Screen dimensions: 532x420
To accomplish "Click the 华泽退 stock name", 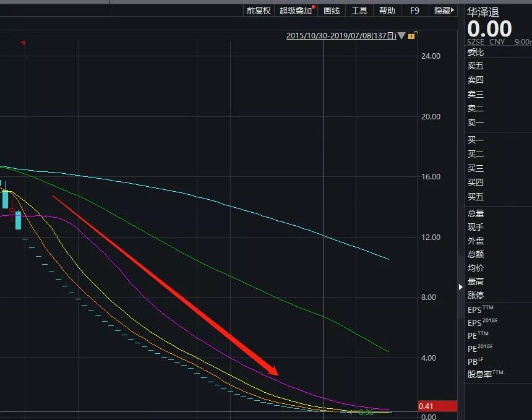I will 483,12.
